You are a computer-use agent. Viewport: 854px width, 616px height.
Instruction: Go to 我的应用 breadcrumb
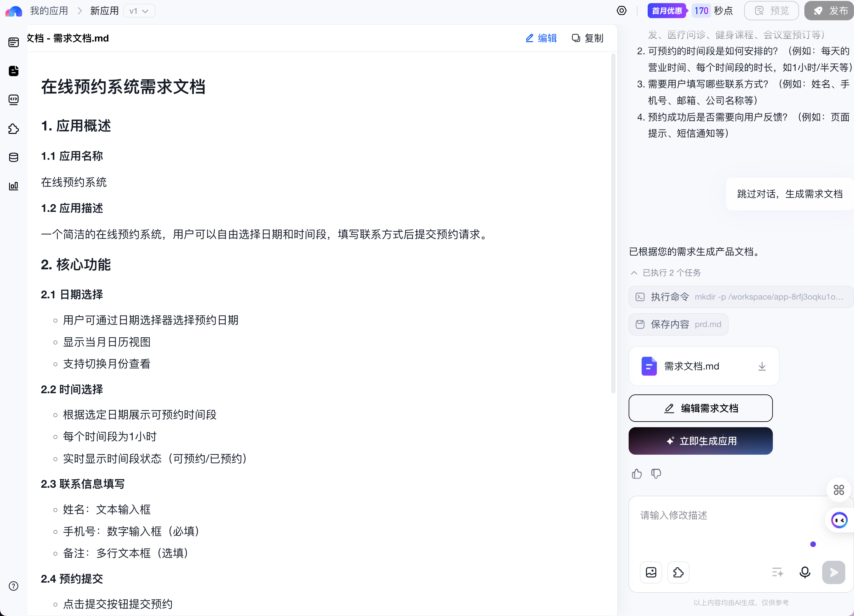[x=49, y=11]
